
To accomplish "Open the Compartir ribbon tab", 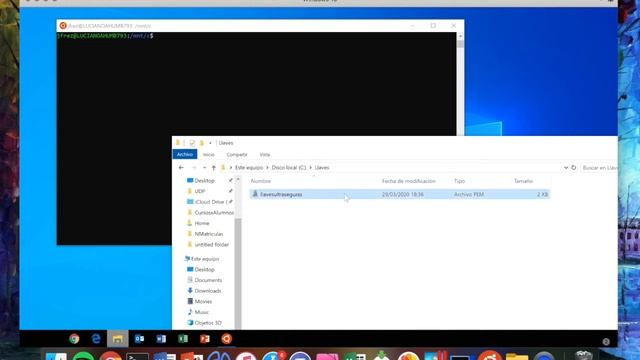I will pyautogui.click(x=237, y=155).
